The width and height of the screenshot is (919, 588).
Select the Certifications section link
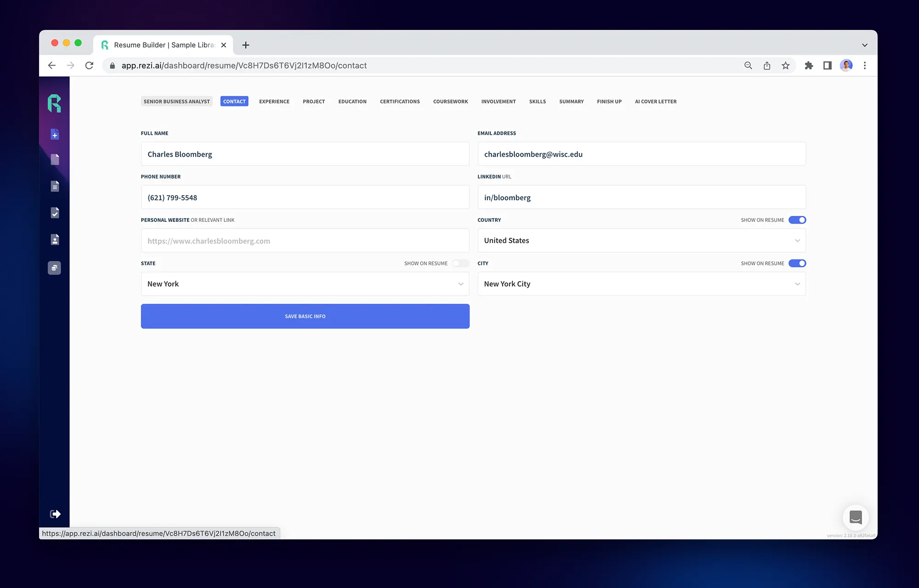click(x=399, y=102)
